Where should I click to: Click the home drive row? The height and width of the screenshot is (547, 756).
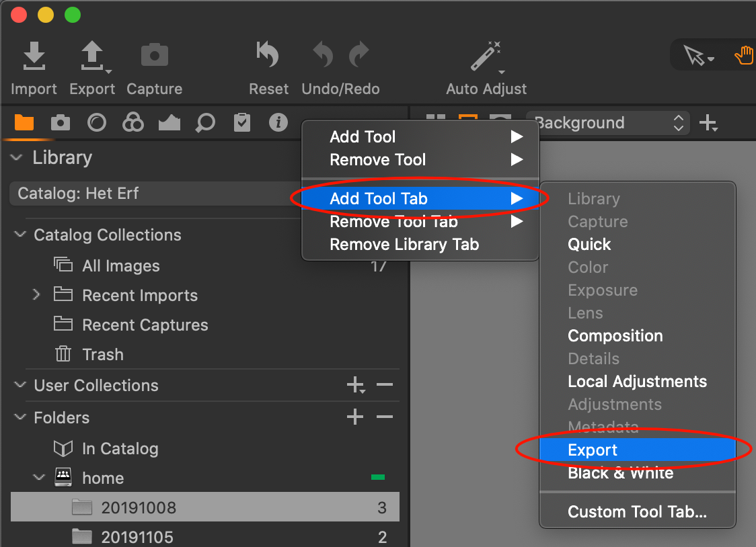205,478
